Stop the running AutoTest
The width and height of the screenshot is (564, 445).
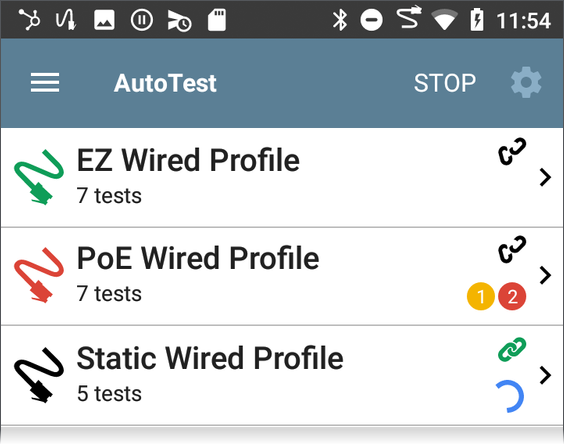click(445, 83)
